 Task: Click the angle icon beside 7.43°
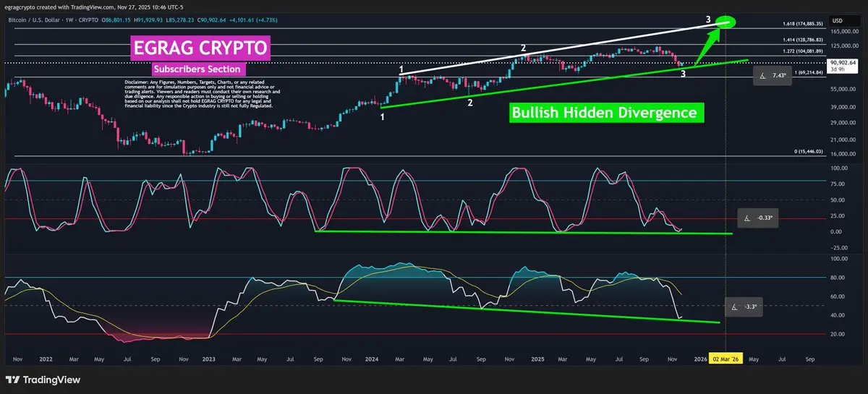[x=762, y=75]
